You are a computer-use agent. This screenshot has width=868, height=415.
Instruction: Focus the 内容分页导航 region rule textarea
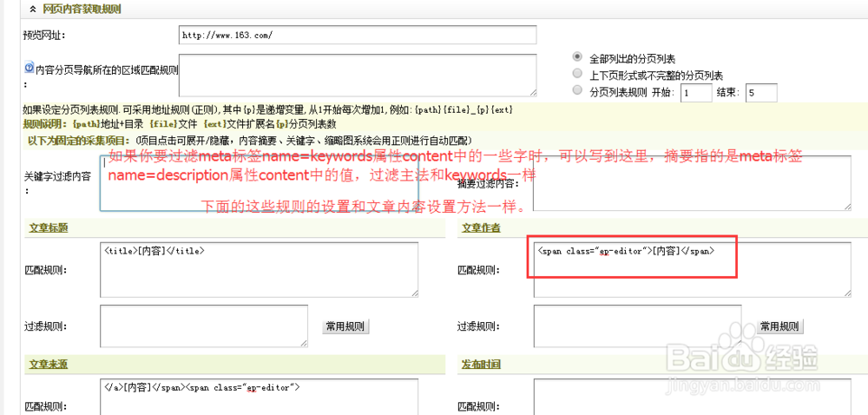[357, 75]
